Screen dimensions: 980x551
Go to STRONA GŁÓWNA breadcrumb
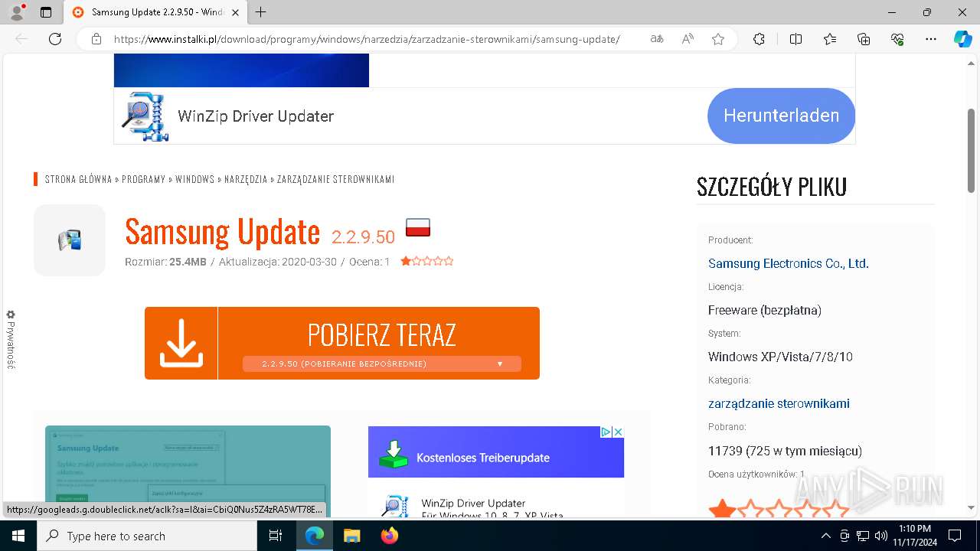point(78,179)
